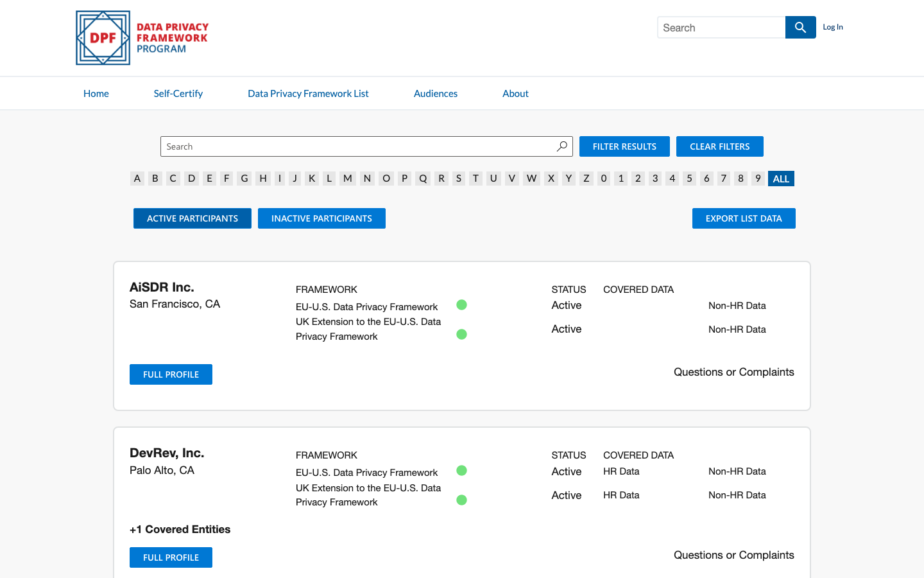The image size is (924, 578).
Task: Filter participants by letter U
Action: pyautogui.click(x=493, y=179)
